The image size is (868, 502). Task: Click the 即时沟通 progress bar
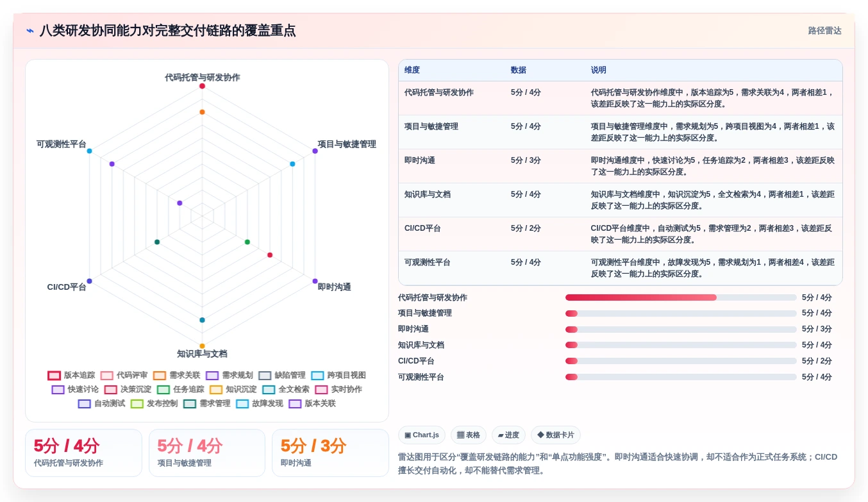681,330
